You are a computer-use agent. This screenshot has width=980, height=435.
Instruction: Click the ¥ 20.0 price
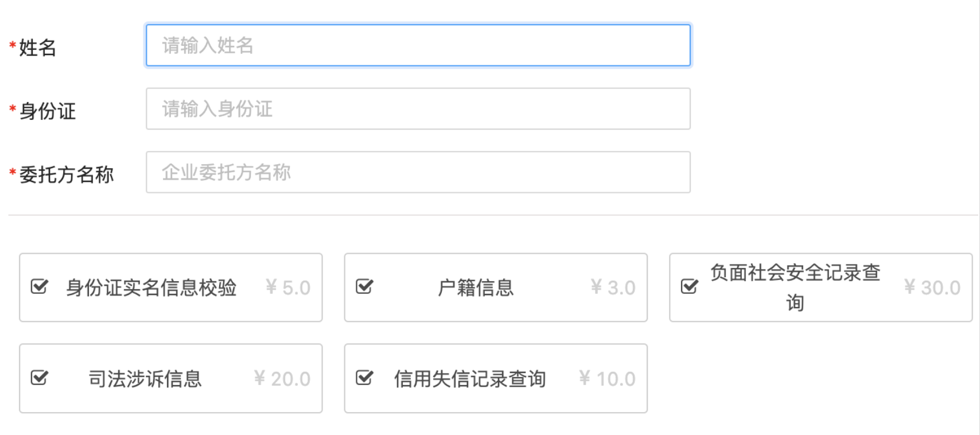coord(282,379)
